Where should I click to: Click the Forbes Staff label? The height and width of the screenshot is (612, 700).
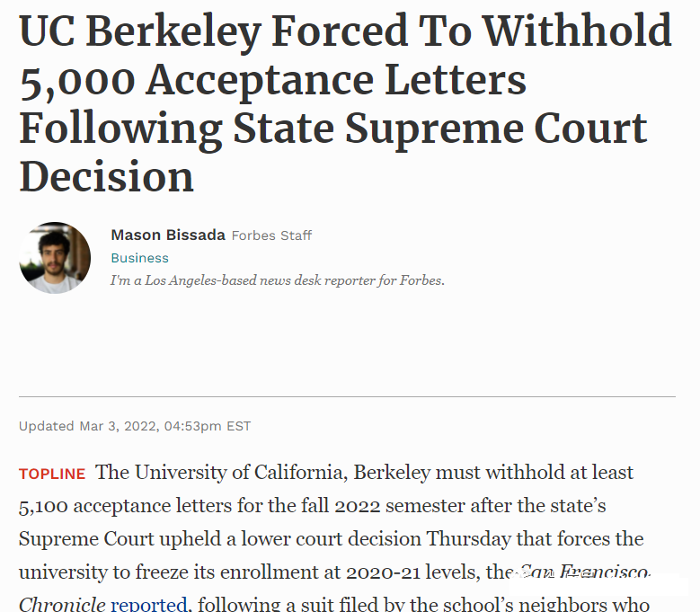pos(271,235)
